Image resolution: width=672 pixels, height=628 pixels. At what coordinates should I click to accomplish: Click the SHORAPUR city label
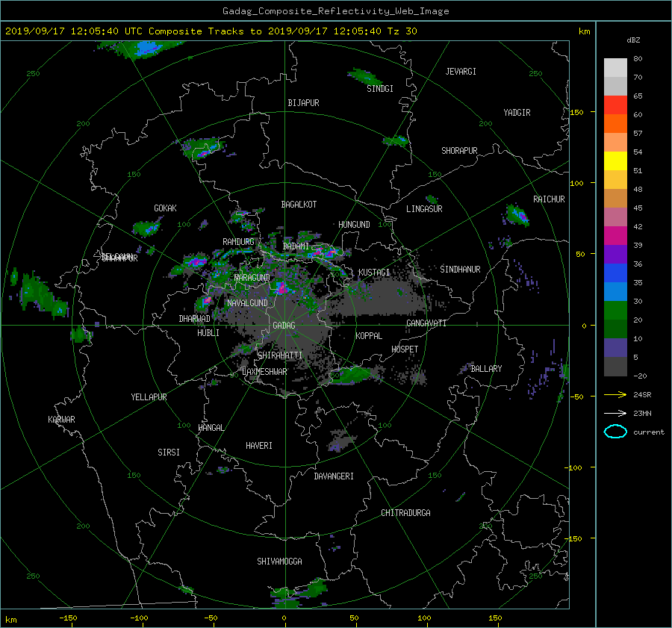[459, 151]
